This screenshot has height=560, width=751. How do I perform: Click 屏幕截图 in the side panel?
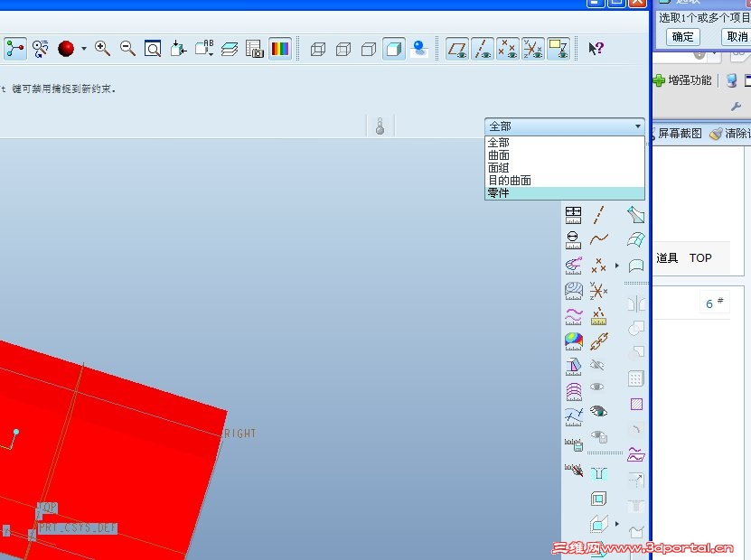[678, 134]
